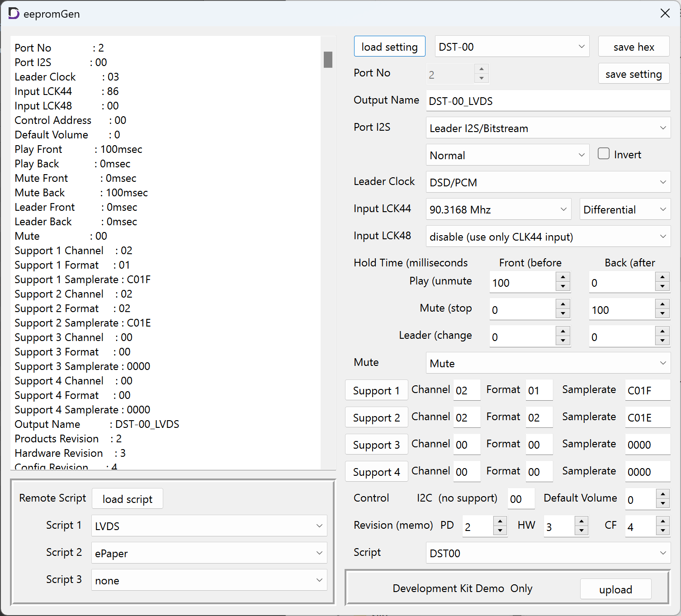This screenshot has width=681, height=616.
Task: Expand the Input LCK48 dropdown
Action: click(548, 237)
